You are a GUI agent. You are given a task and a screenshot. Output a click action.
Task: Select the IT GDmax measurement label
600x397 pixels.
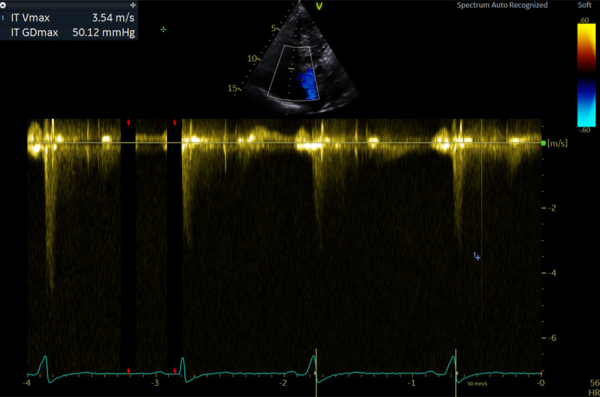pos(34,33)
